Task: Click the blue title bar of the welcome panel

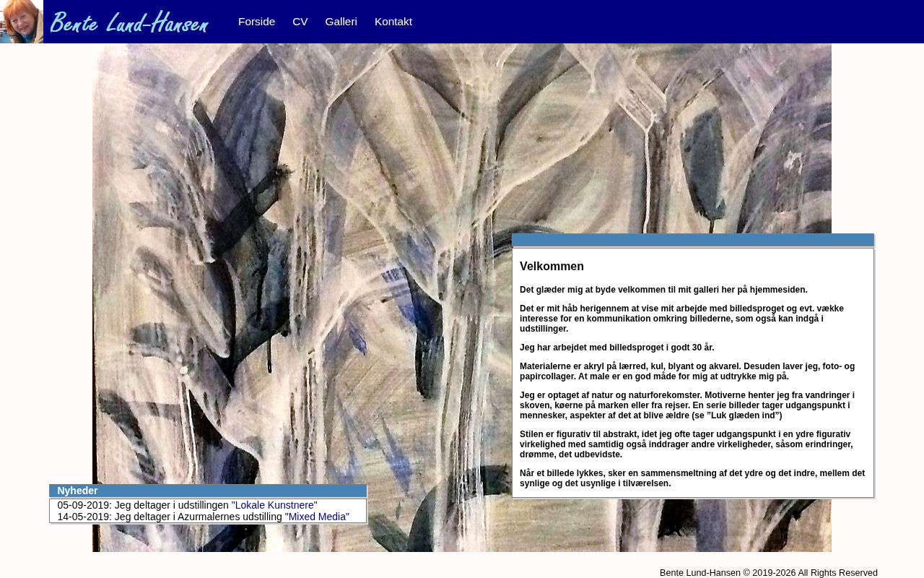Action: (x=693, y=240)
